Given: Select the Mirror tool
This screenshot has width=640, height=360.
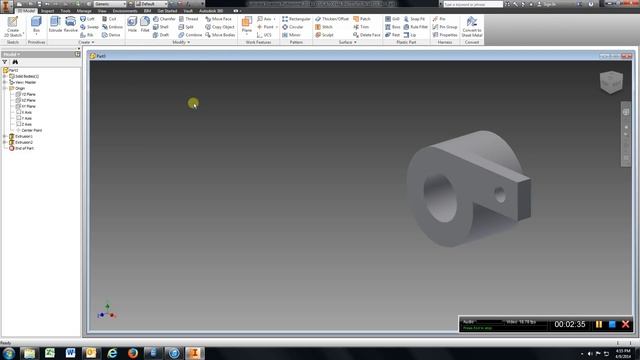Looking at the screenshot, I should click(291, 35).
